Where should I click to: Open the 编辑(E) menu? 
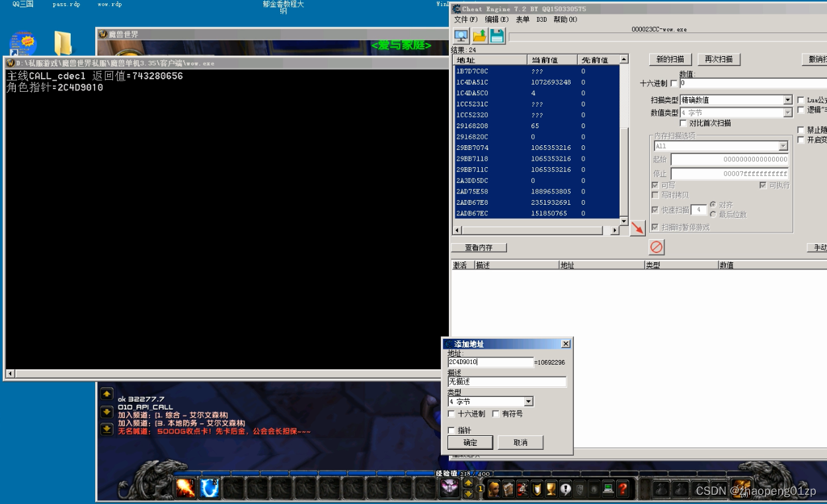point(496,20)
